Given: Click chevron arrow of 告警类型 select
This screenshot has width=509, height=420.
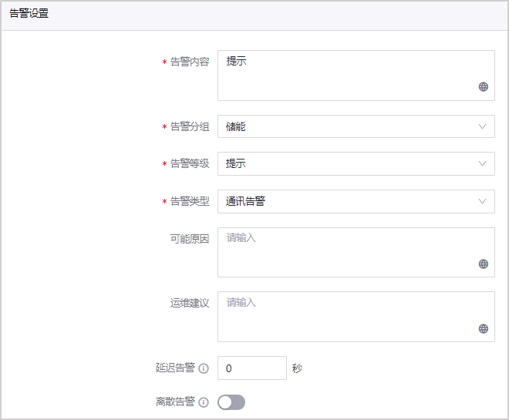Looking at the screenshot, I should [x=483, y=201].
